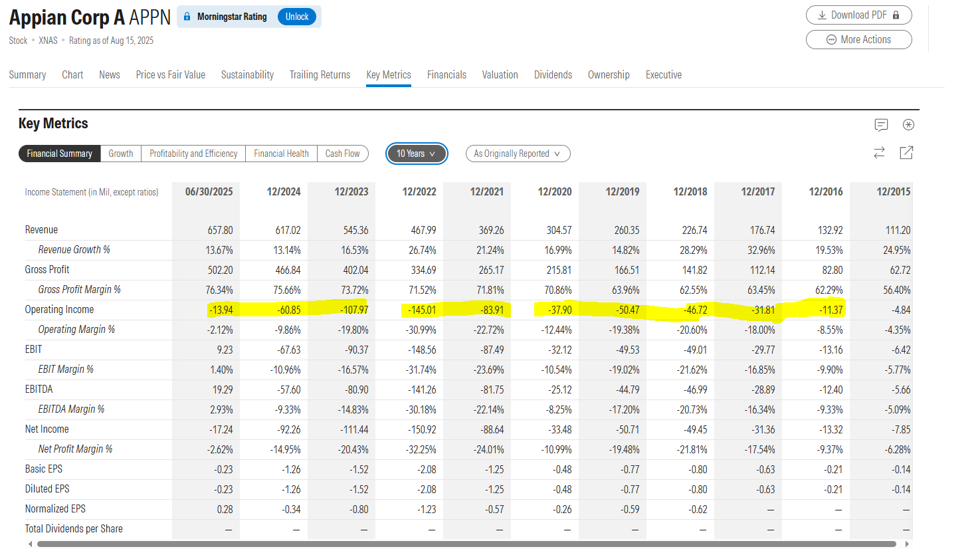The image size is (980, 553).
Task: Click the More Actions button
Action: [x=858, y=40]
